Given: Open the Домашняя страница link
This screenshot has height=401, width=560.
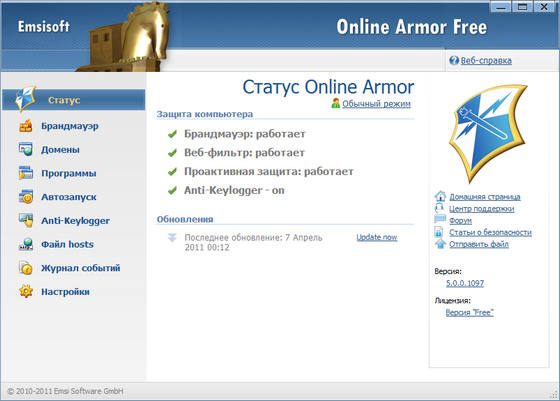Looking at the screenshot, I should [485, 197].
